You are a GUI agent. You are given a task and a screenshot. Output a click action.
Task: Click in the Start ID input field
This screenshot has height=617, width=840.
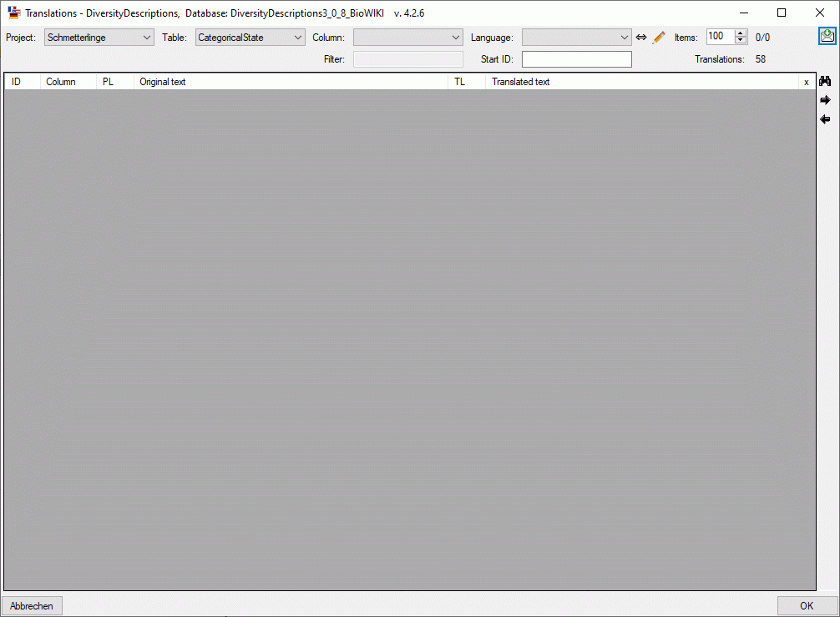576,59
